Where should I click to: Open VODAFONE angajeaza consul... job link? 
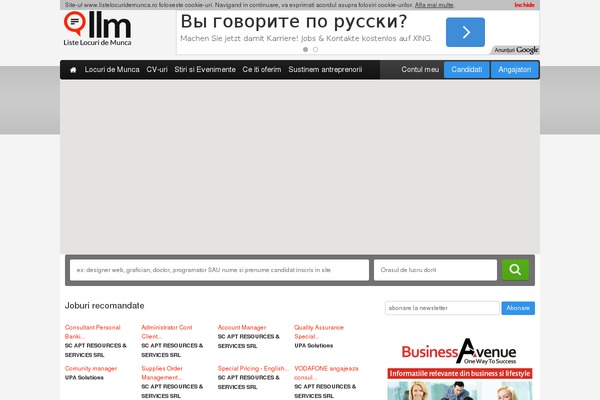pyautogui.click(x=326, y=373)
